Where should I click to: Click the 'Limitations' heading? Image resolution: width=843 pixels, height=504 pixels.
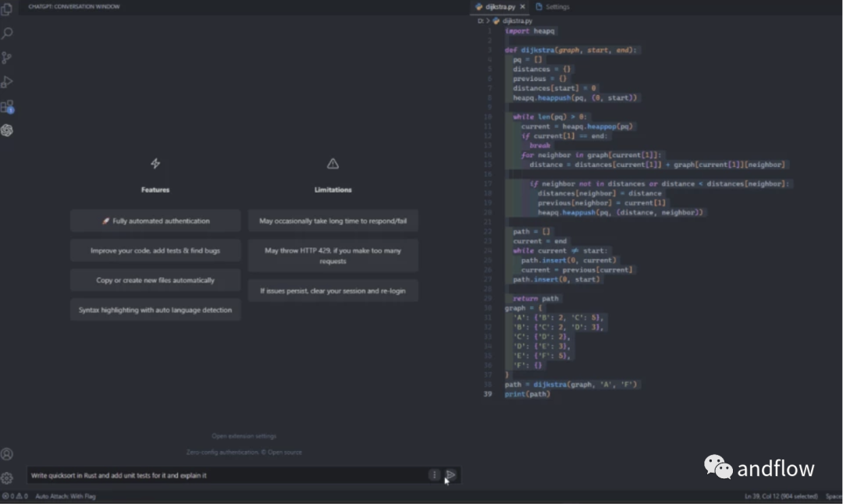(x=333, y=190)
